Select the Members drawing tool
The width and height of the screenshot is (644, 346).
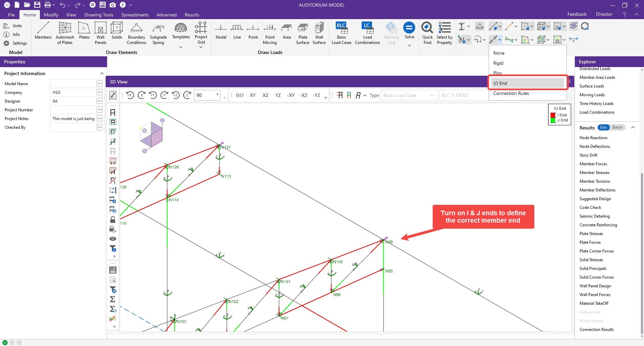pyautogui.click(x=43, y=32)
